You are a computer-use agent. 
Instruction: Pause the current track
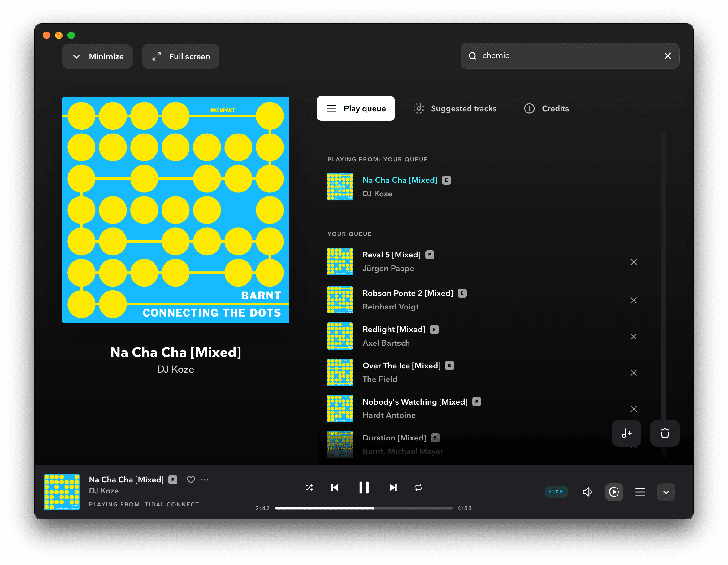(364, 488)
